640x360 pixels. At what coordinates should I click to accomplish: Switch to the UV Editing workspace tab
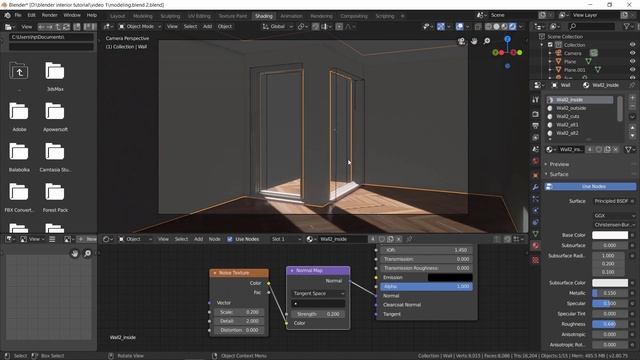click(199, 16)
